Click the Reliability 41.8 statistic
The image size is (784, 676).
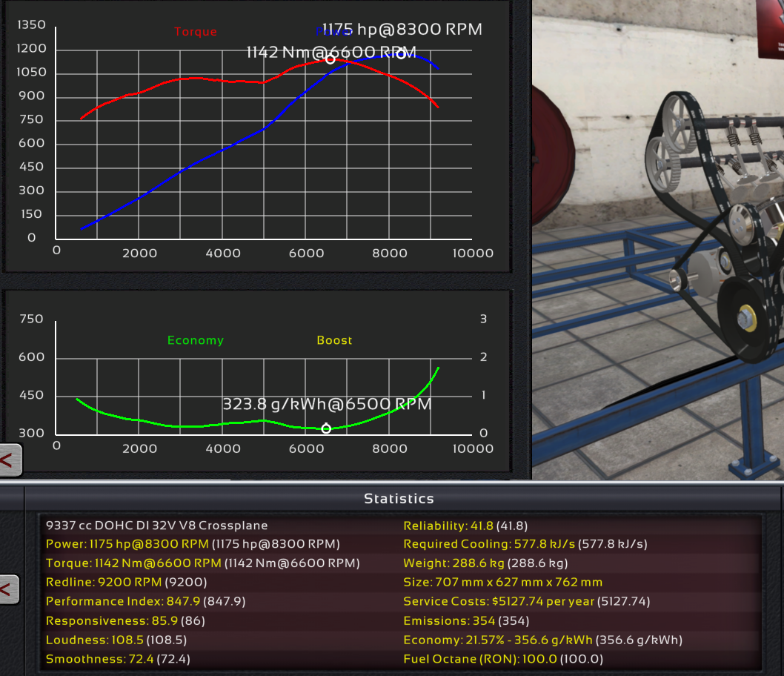coord(465,526)
